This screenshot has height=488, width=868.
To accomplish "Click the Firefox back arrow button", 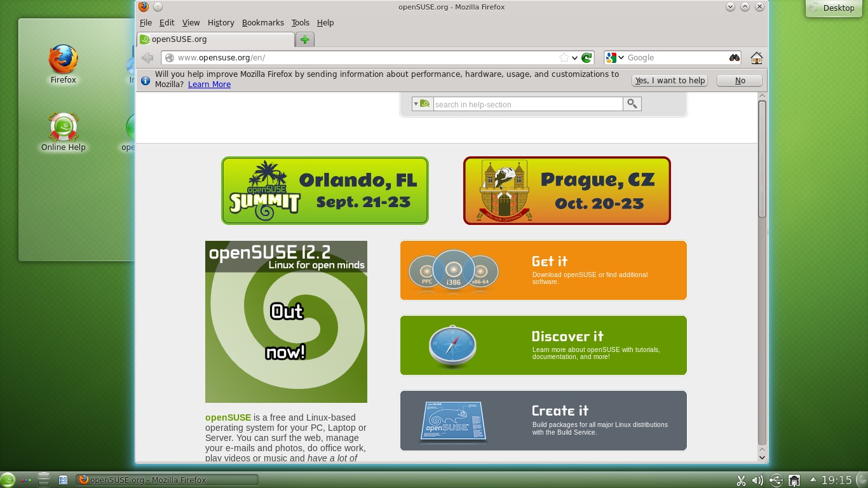I will [147, 58].
